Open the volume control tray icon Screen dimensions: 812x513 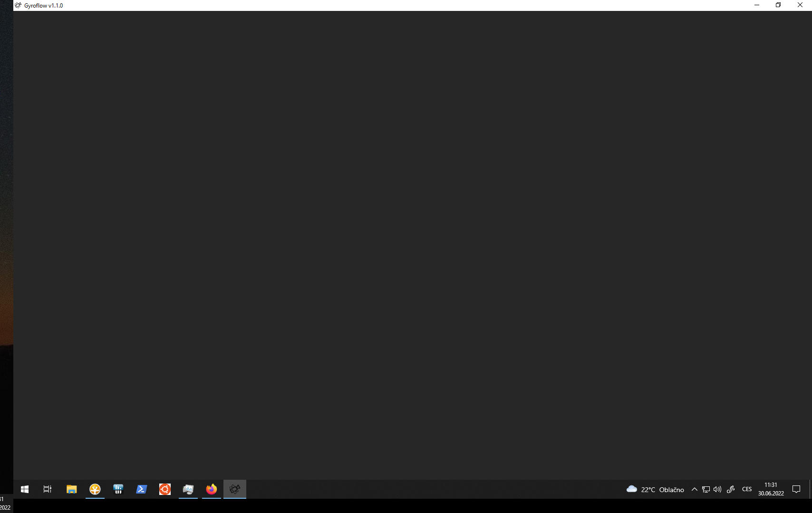coord(717,489)
